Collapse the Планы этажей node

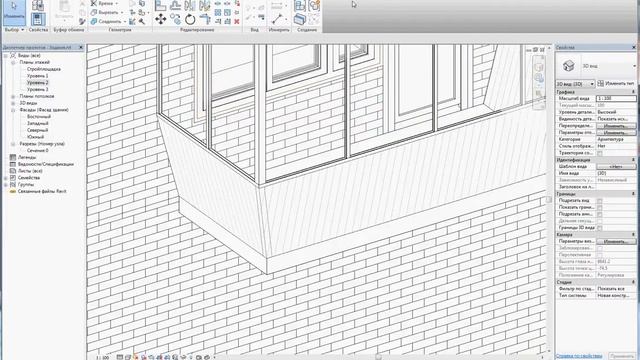tap(13, 62)
